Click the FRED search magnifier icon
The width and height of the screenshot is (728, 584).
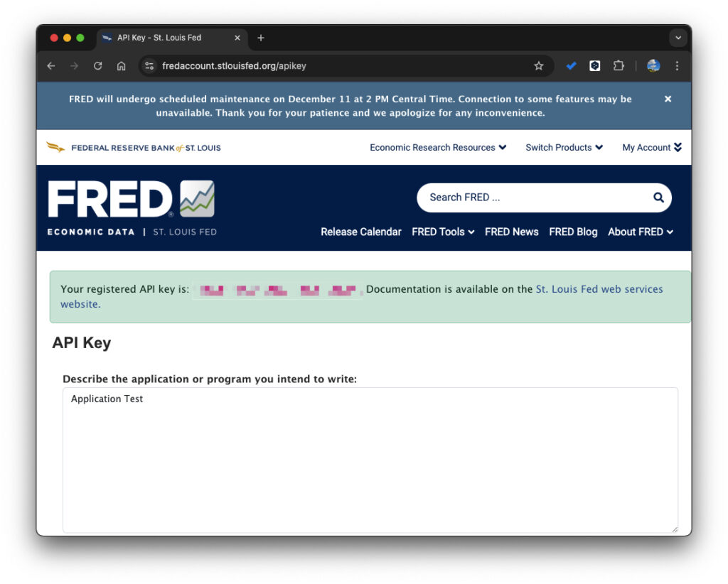click(x=658, y=198)
